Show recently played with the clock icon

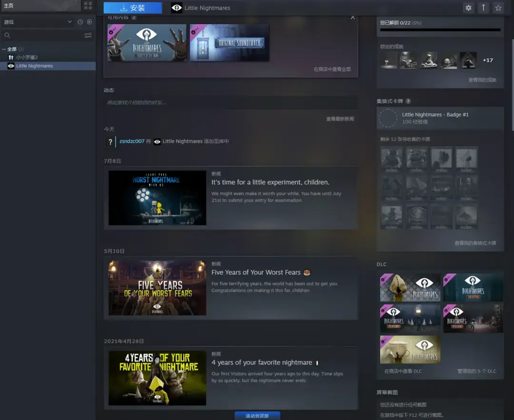click(80, 22)
